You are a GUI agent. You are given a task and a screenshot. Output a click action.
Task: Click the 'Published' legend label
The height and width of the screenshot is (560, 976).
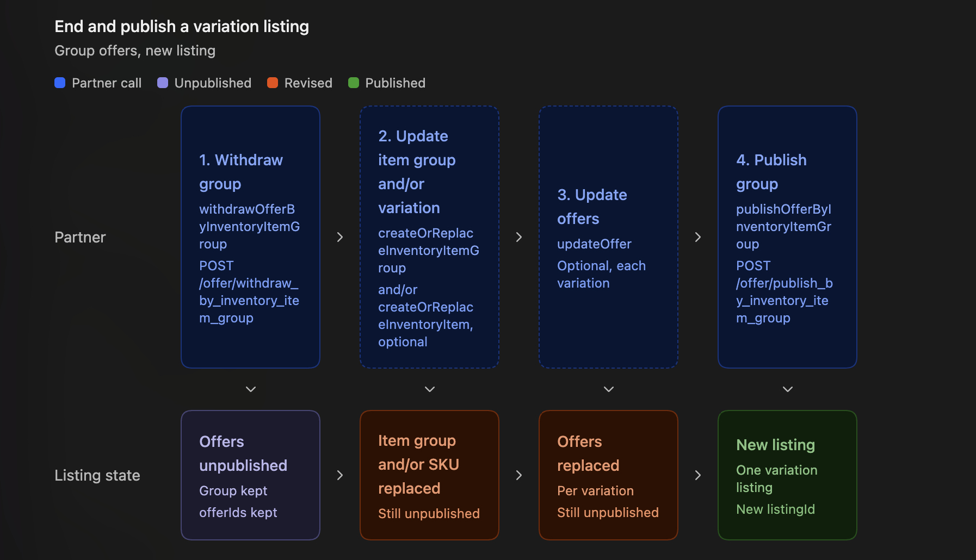coord(395,83)
